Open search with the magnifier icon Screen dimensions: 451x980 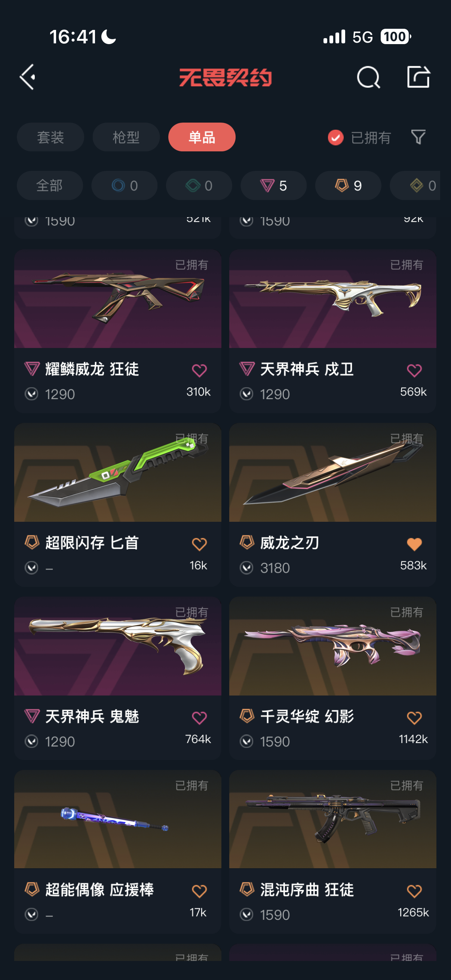pyautogui.click(x=368, y=77)
